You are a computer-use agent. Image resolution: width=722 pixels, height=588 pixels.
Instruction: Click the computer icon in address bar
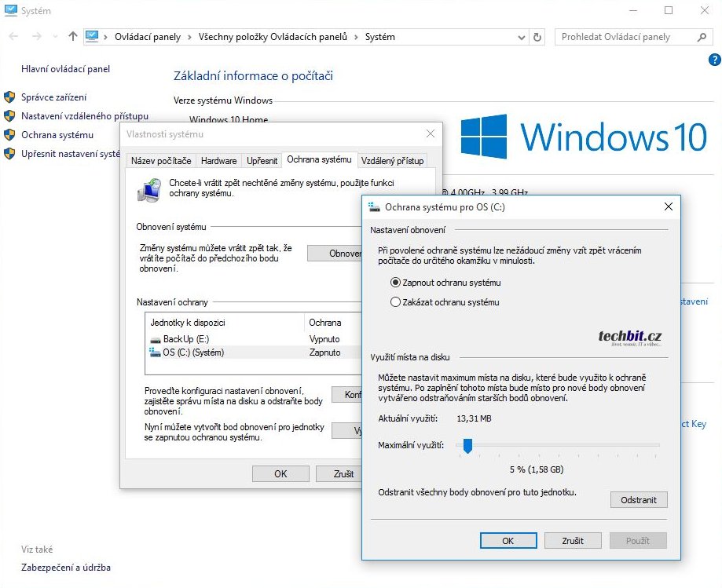coord(92,37)
